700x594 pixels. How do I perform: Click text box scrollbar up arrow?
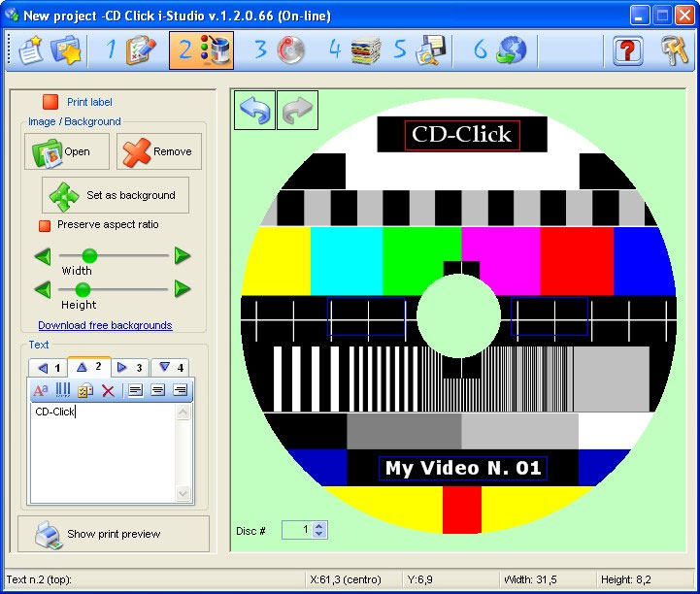point(183,412)
